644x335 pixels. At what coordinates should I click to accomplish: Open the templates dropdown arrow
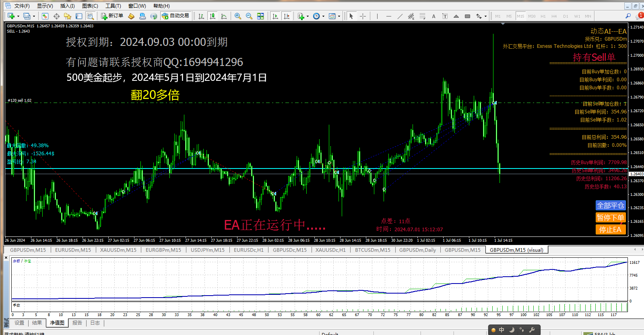[339, 16]
